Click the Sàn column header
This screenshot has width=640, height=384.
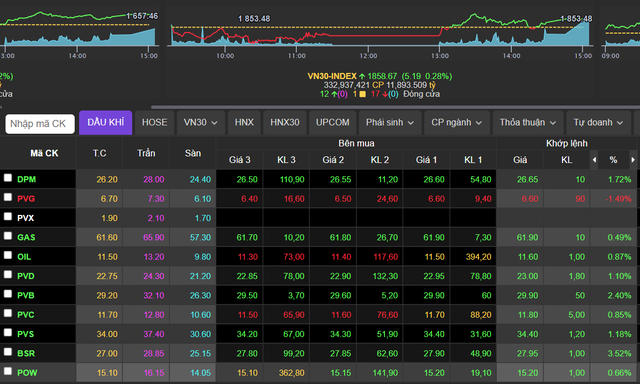tap(193, 153)
